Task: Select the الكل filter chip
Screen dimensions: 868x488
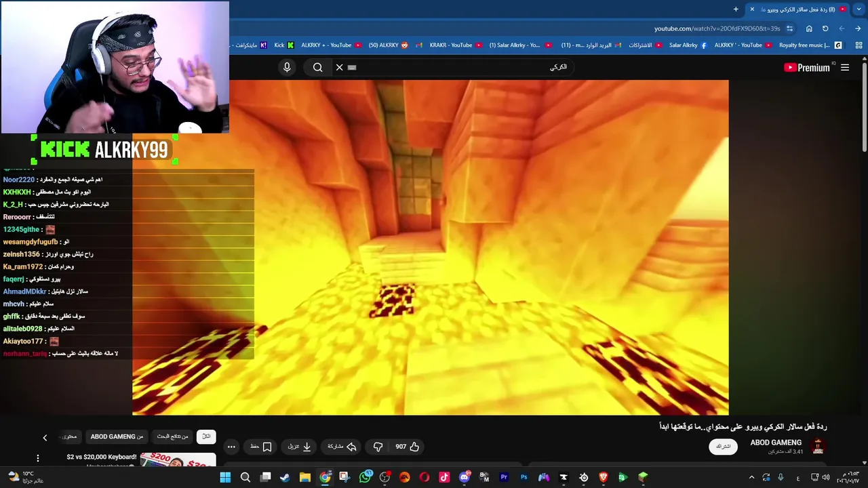Action: tap(206, 436)
